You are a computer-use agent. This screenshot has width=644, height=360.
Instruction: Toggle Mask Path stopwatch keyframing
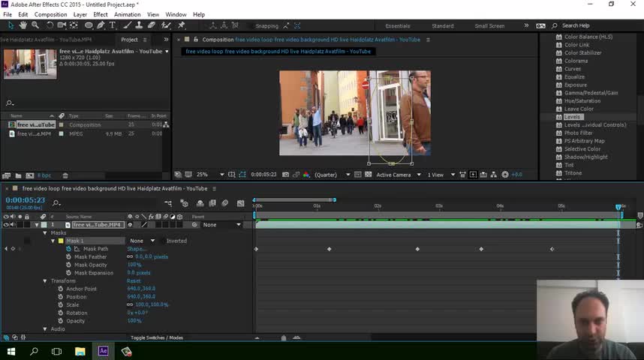click(68, 249)
